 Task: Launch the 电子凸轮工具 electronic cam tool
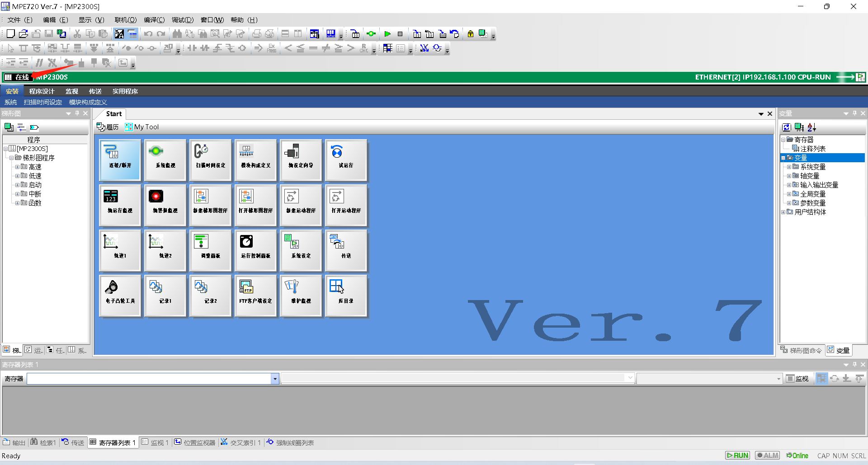pos(120,296)
